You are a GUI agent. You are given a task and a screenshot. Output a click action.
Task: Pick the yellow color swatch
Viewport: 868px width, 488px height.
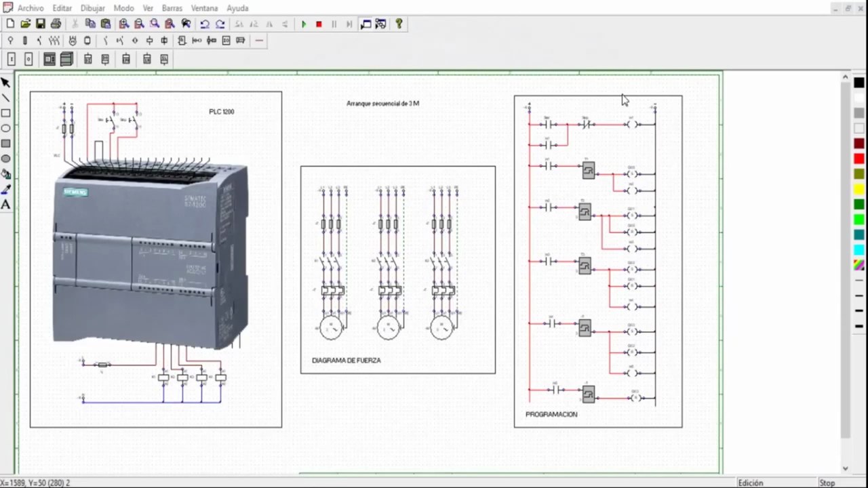[x=859, y=189]
